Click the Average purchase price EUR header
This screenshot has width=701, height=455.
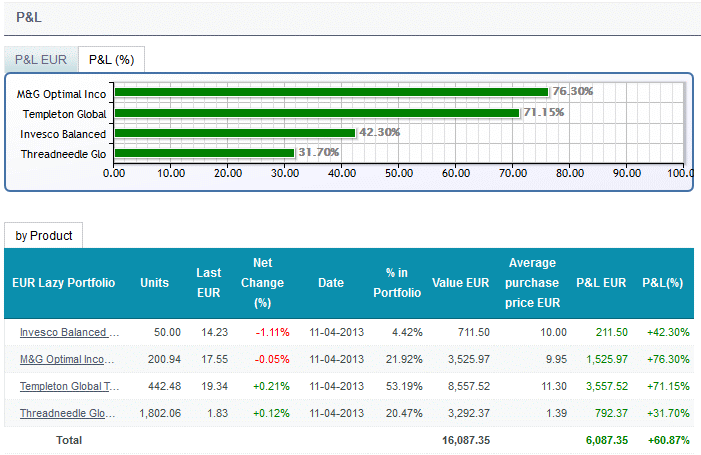pyautogui.click(x=532, y=282)
